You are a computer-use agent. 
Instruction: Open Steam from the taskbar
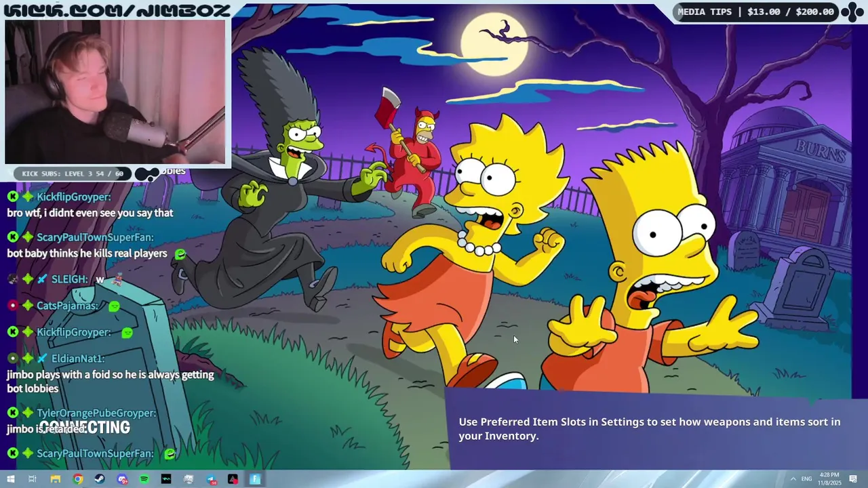tap(100, 479)
